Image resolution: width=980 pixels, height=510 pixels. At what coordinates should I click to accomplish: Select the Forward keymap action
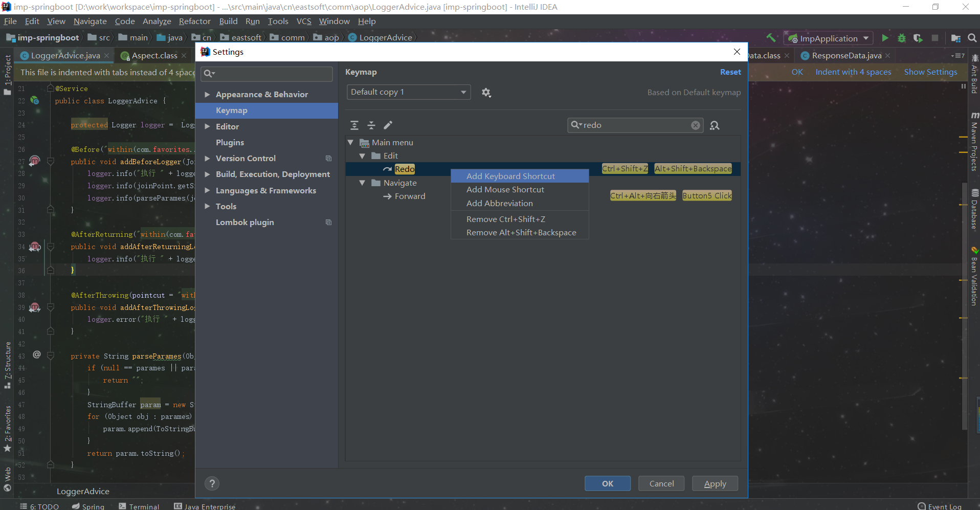pos(410,196)
